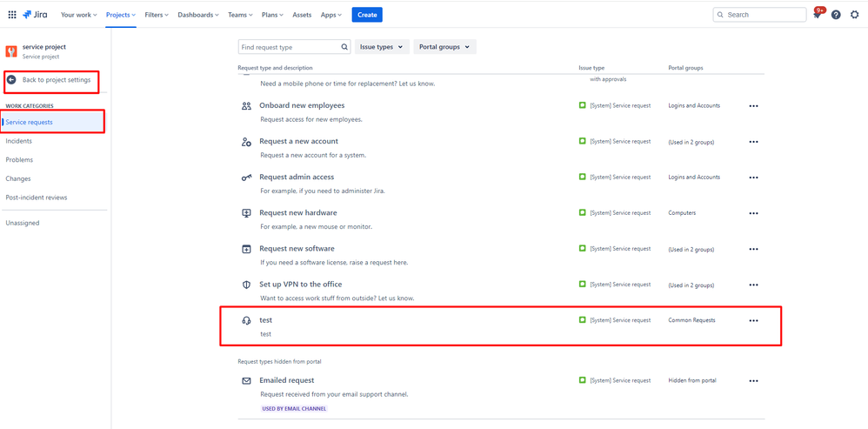The image size is (868, 429).
Task: Open the help question mark icon
Action: (x=836, y=15)
